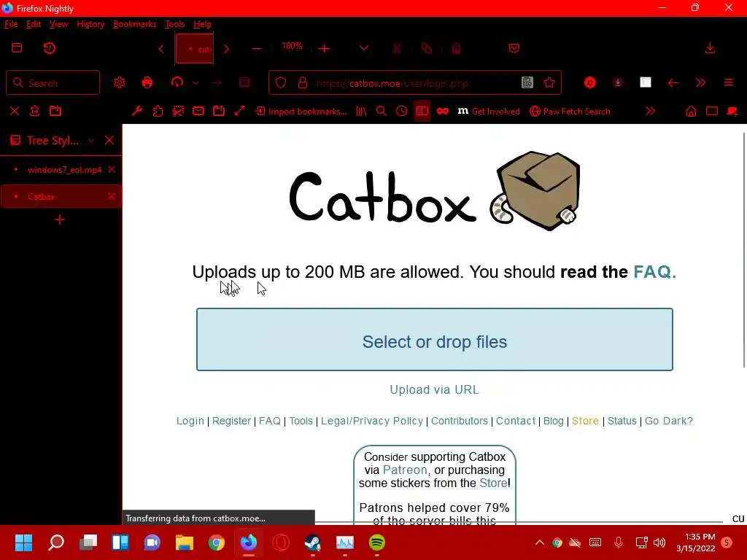The height and width of the screenshot is (560, 747).
Task: Click the red circular extension icon
Action: click(x=589, y=83)
